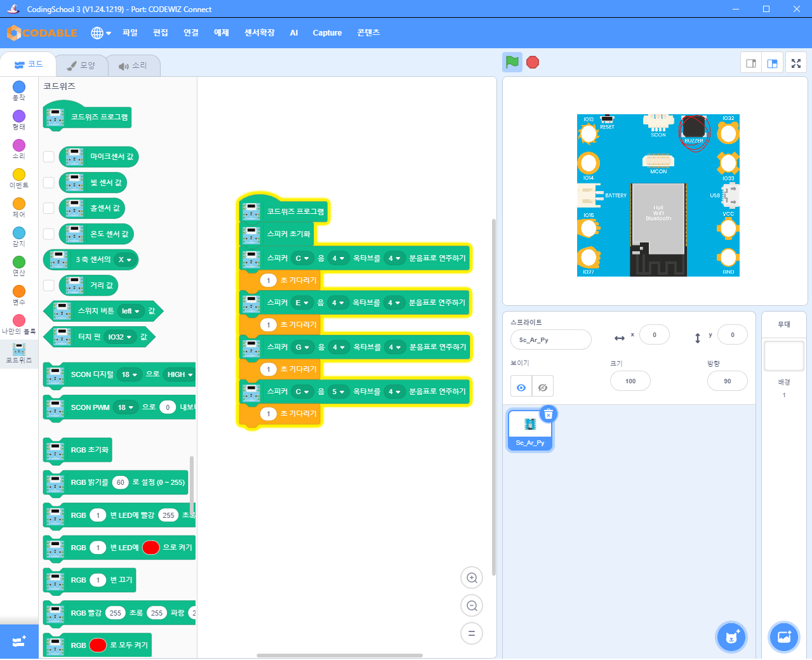Enable the 마이크센서 값 checkbox
The width and height of the screenshot is (812, 660).
(49, 157)
